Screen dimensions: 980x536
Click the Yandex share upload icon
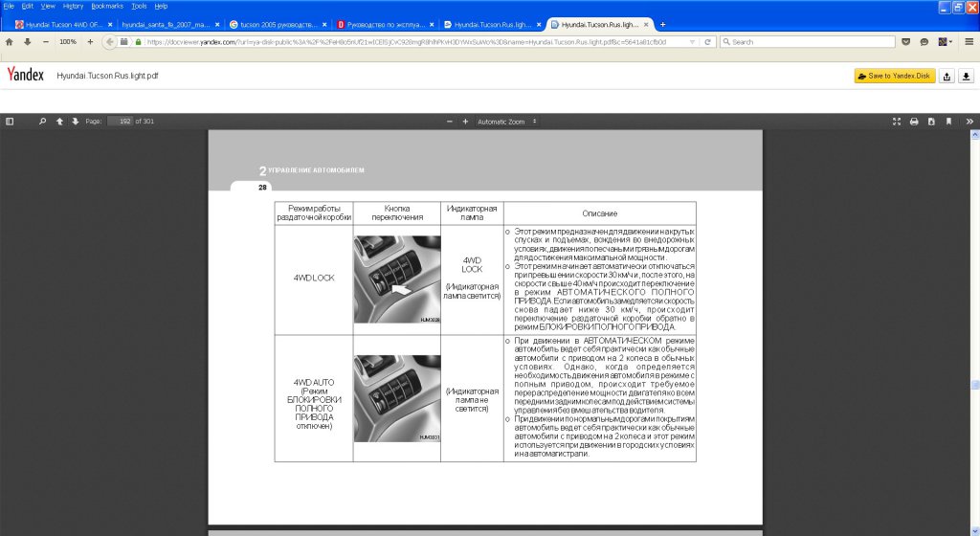pos(947,77)
